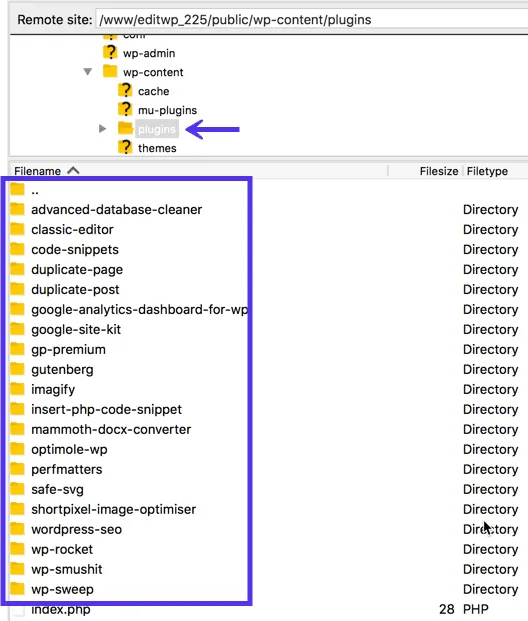Select the mu-plugins folder in tree
This screenshot has height=621, width=528.
[x=167, y=110]
